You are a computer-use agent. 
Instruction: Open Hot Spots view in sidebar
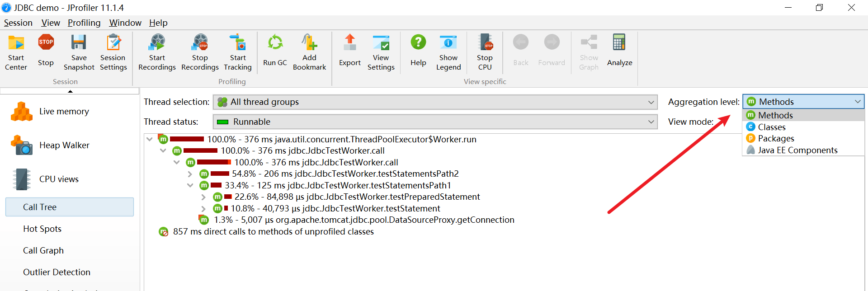tap(42, 229)
